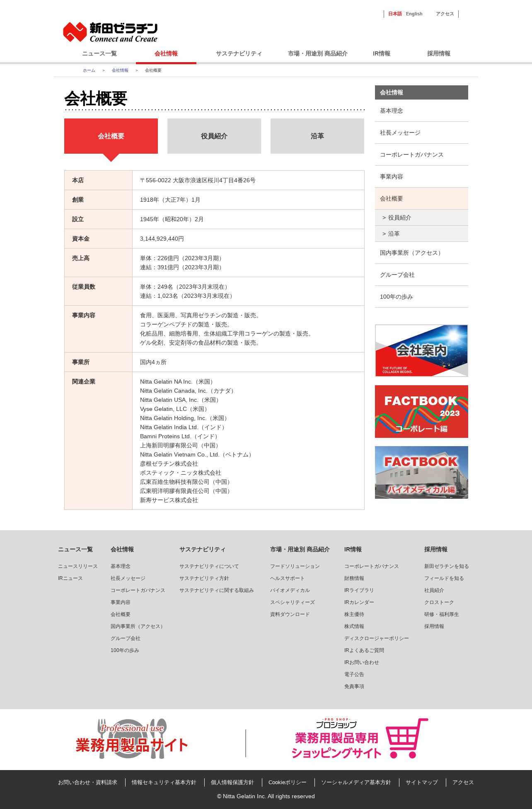532x809 pixels.
Task: Click Nitta Gelatin India Ltd. entry
Action: pyautogui.click(x=183, y=427)
